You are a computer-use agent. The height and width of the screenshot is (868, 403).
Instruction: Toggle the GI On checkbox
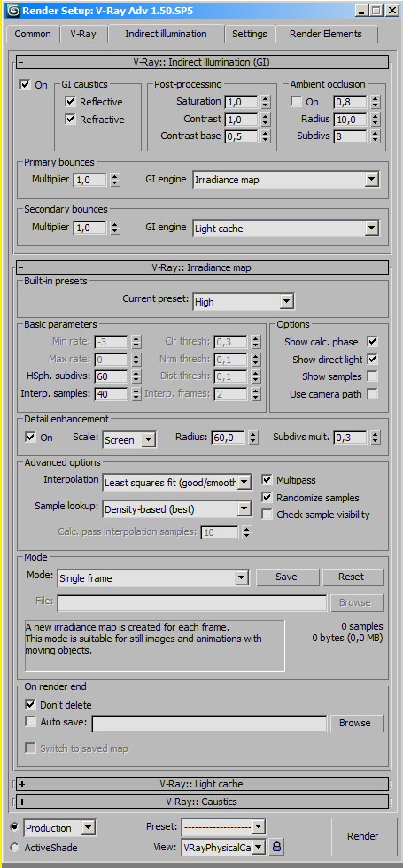click(25, 85)
